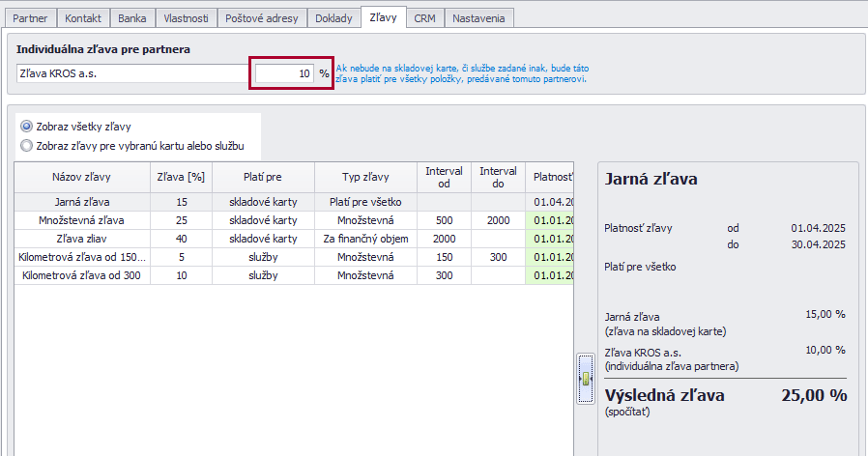Open the CRM tab
The image size is (868, 456).
click(x=424, y=18)
